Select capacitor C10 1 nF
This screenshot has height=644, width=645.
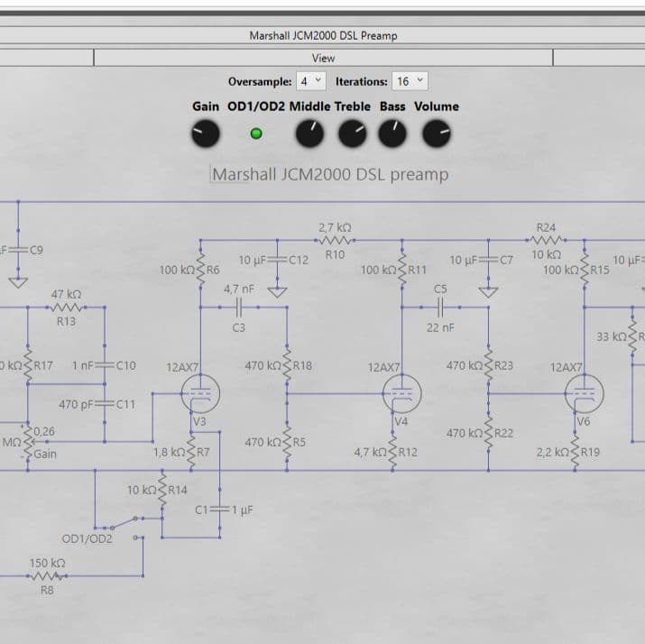[105, 365]
